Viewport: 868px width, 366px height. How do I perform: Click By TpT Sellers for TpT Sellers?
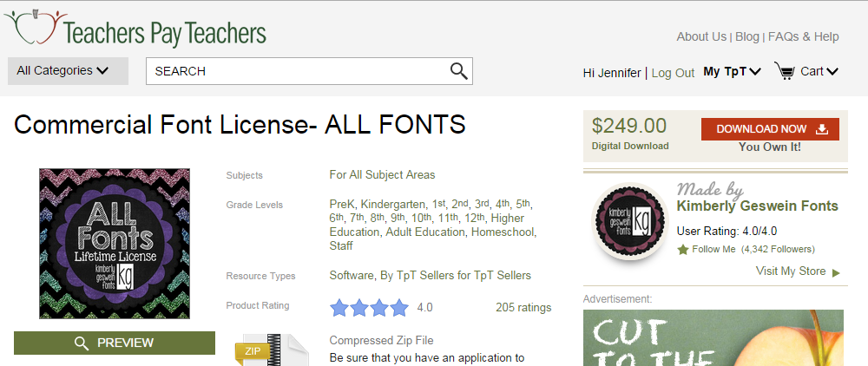click(456, 275)
